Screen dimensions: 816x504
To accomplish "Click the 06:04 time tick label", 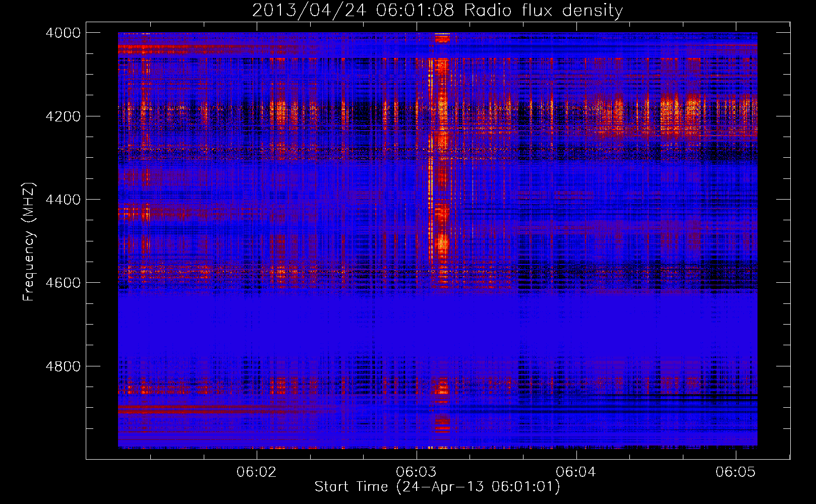I will tap(576, 472).
